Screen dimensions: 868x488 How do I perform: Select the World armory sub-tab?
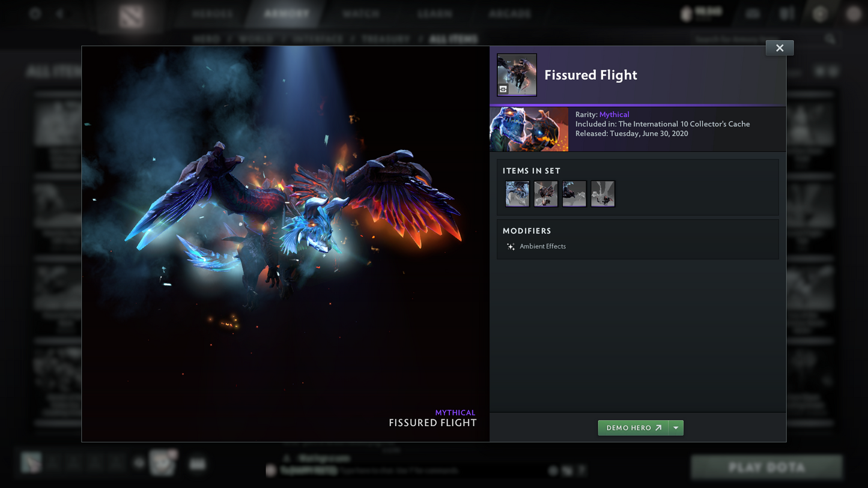pos(257,39)
